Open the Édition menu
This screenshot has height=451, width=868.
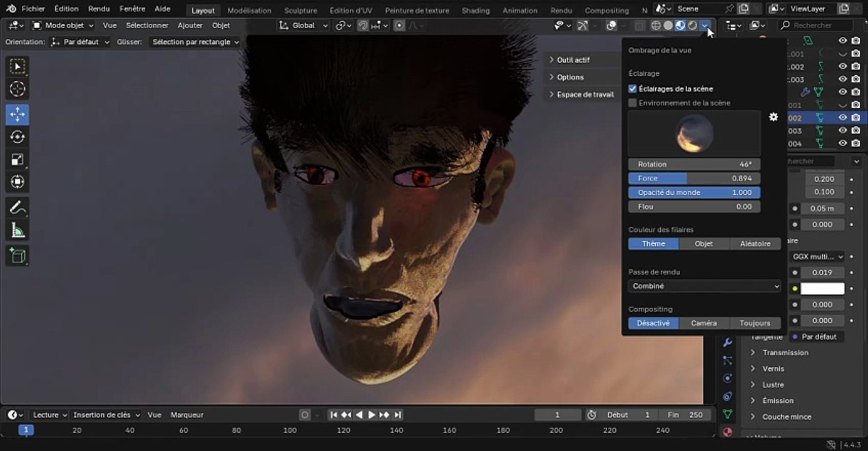(66, 9)
